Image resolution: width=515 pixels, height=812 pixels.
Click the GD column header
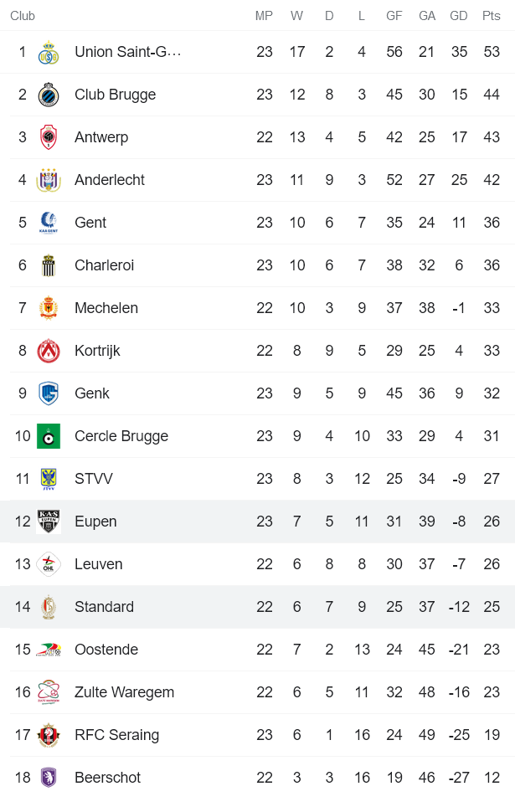tap(458, 15)
